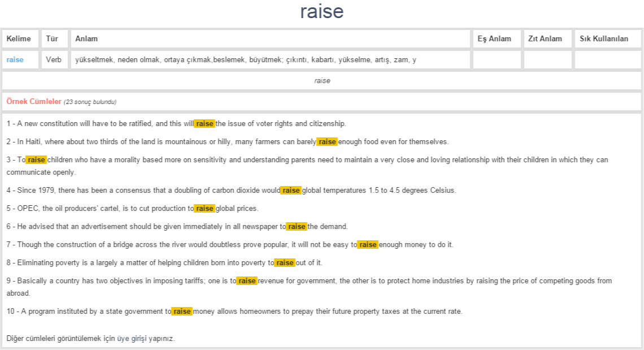Viewport: 644px width, 350px height.
Task: Click the large "raise" page title
Action: coord(321,12)
